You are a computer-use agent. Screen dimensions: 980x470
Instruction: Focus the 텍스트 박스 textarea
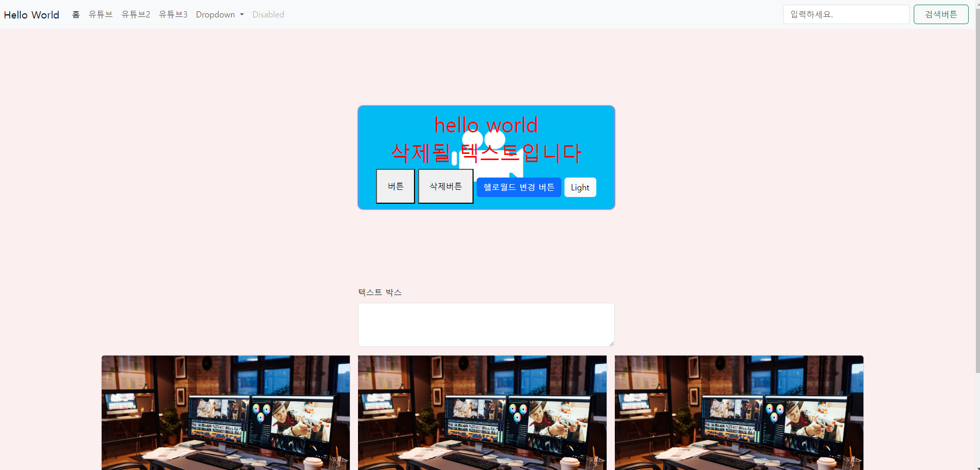486,325
